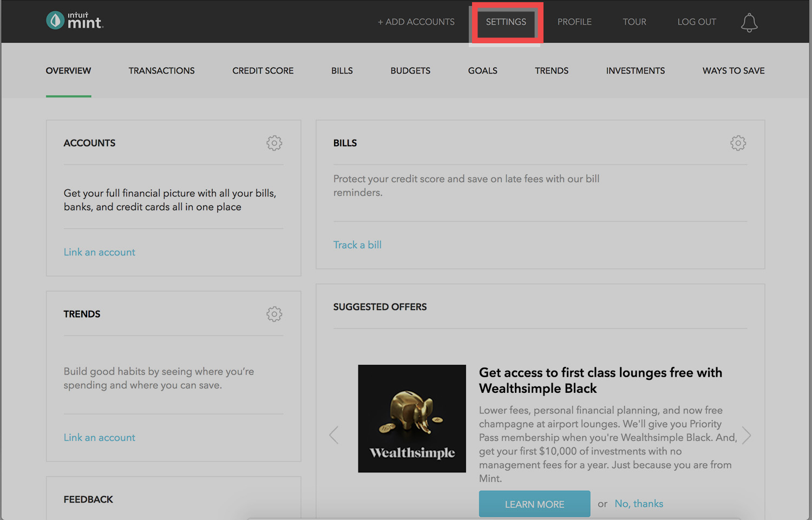Switch to the Transactions tab
Screen dimensions: 812x520
[161, 71]
